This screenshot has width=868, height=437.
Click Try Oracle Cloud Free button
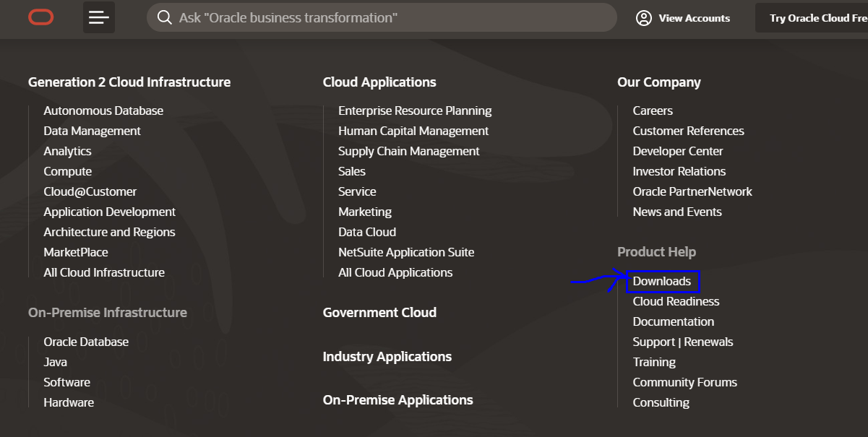pyautogui.click(x=812, y=18)
